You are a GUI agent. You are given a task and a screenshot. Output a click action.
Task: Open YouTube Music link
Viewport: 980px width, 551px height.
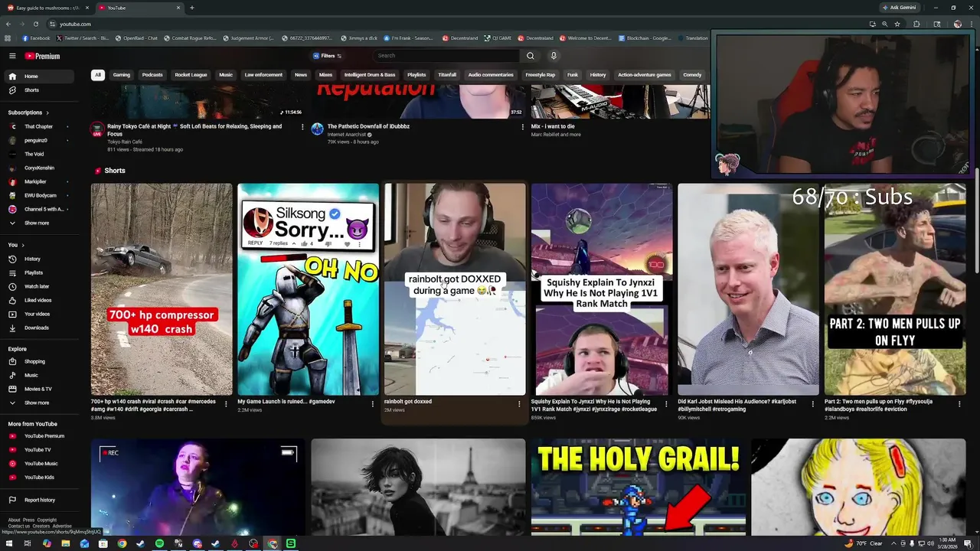pos(40,463)
